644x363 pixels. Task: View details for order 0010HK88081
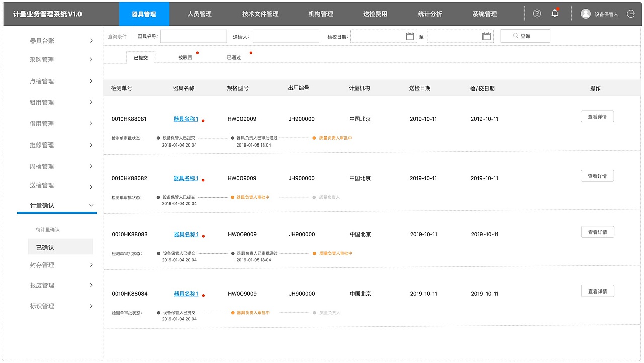(x=597, y=117)
